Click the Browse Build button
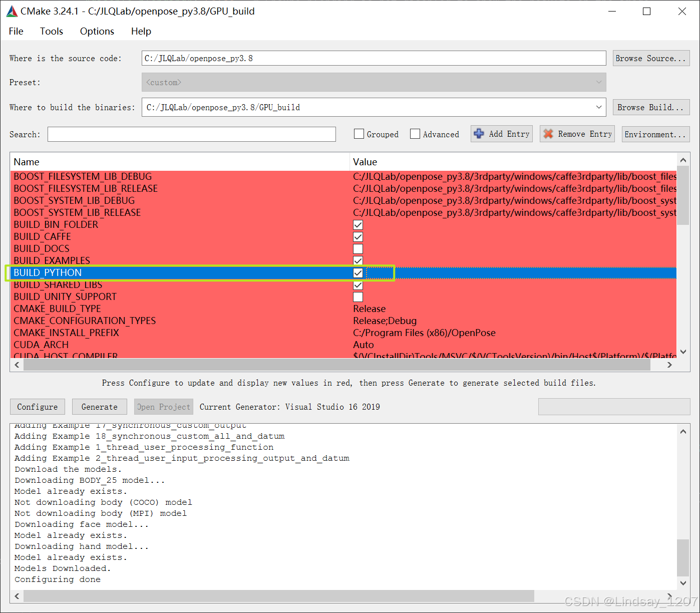The width and height of the screenshot is (700, 613). coord(651,107)
